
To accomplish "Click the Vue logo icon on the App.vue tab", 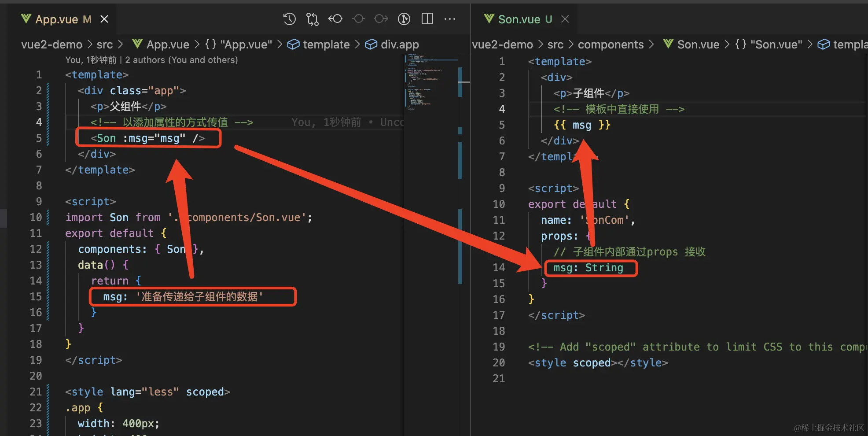I will point(26,18).
